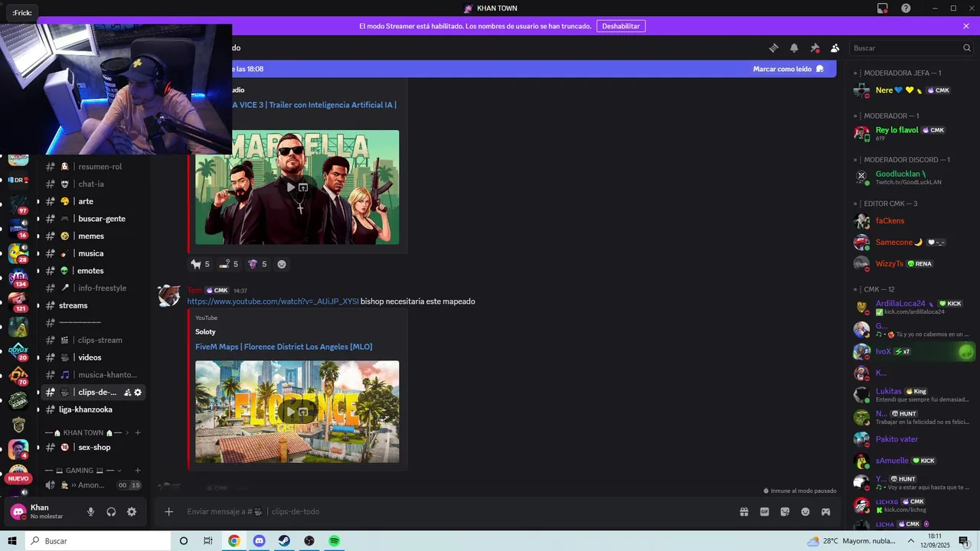The height and width of the screenshot is (551, 980).
Task: Toggle the second reaction with count 5
Action: 229,264
